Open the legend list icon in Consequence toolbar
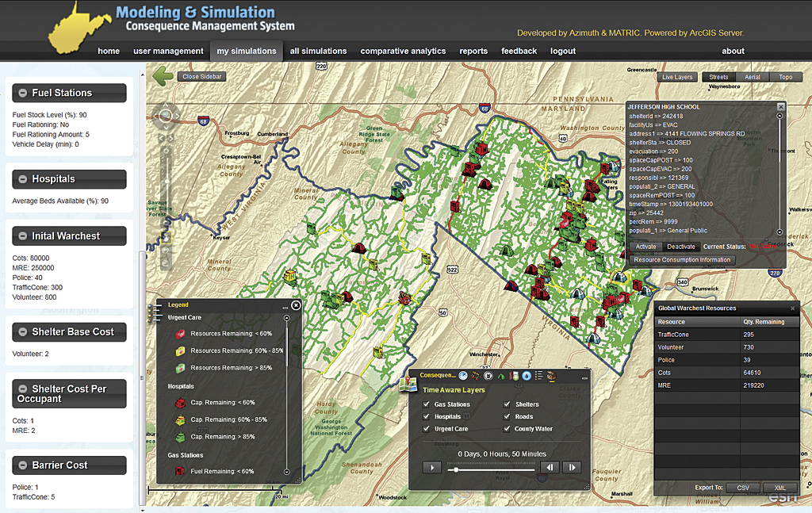Screen dimensions: 812x513 coord(538,375)
